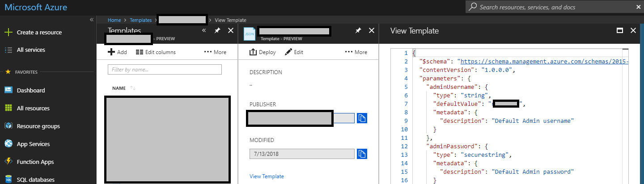Open Function Apps lightning icon
644x184 pixels.
(x=8, y=162)
